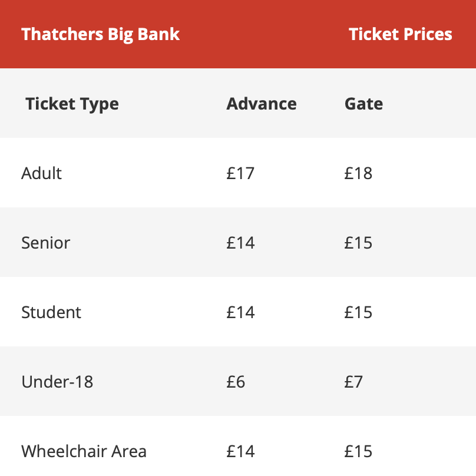Click the Student gate price £15

click(x=358, y=312)
